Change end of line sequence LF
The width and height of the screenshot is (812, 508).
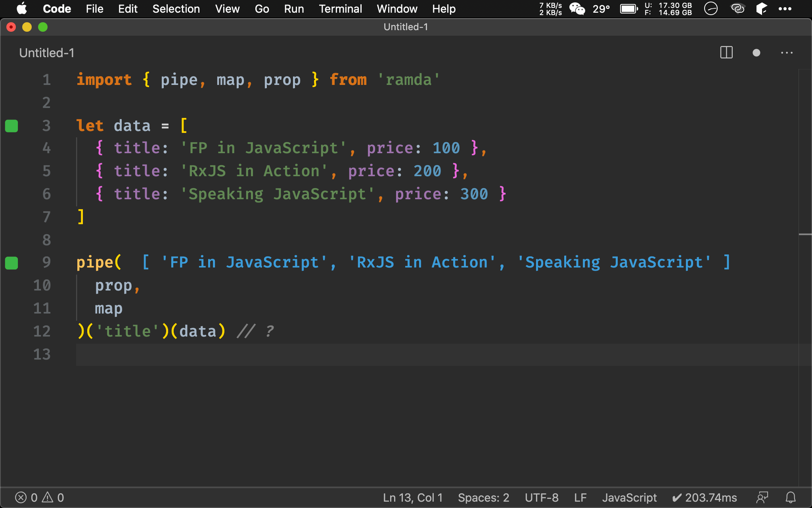coord(580,498)
